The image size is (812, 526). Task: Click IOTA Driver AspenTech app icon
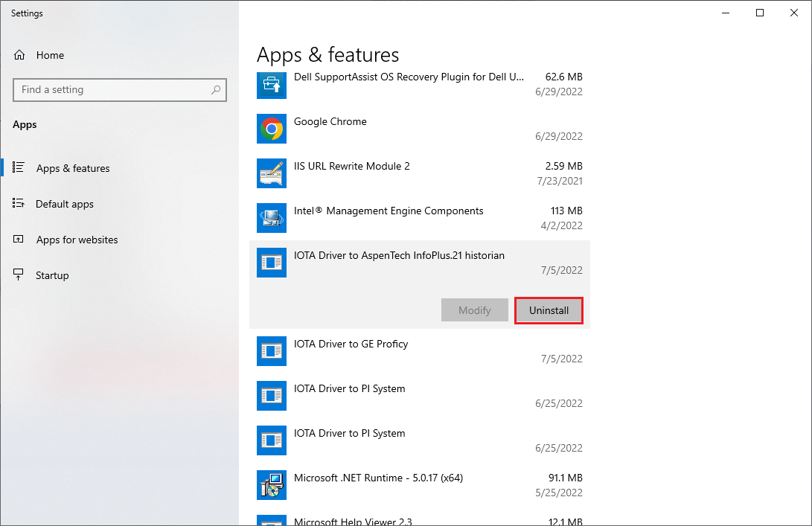(272, 263)
